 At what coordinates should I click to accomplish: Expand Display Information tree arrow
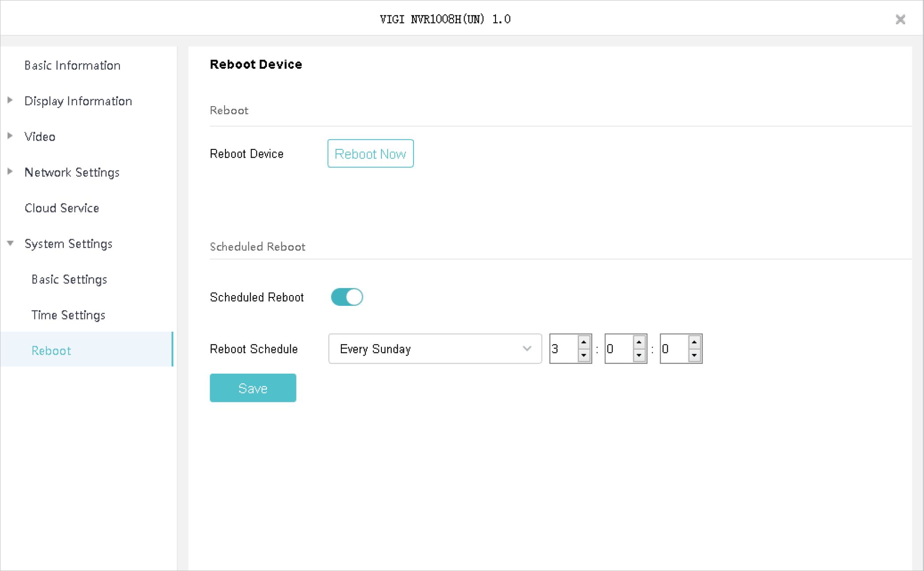click(x=10, y=100)
